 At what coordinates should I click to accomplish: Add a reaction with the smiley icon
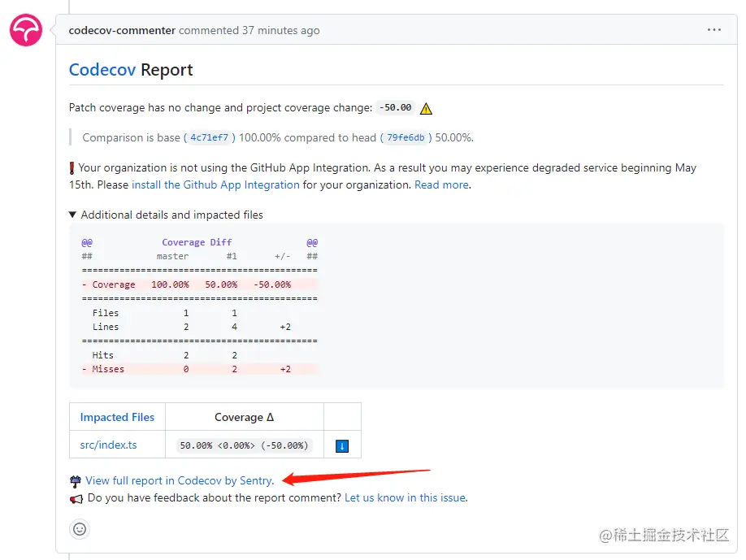coord(80,529)
